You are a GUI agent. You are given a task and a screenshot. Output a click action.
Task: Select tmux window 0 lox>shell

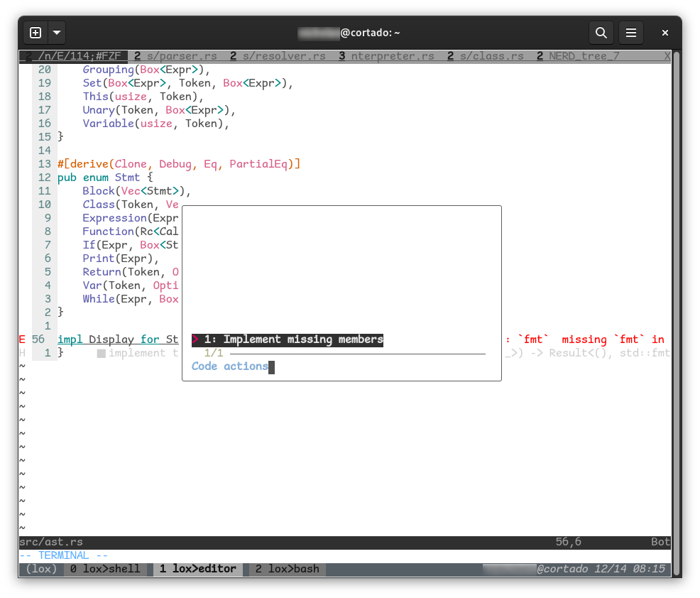(x=105, y=569)
